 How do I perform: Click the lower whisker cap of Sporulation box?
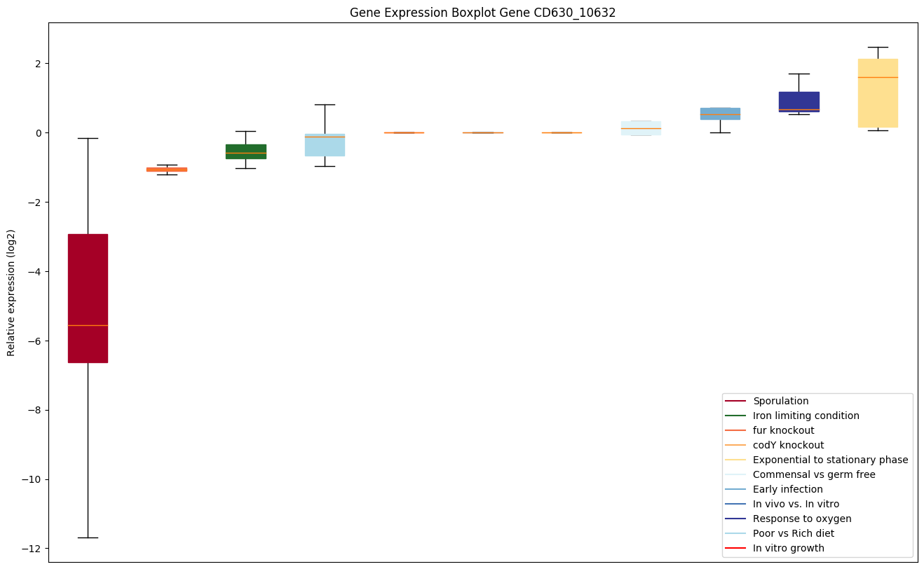88,537
